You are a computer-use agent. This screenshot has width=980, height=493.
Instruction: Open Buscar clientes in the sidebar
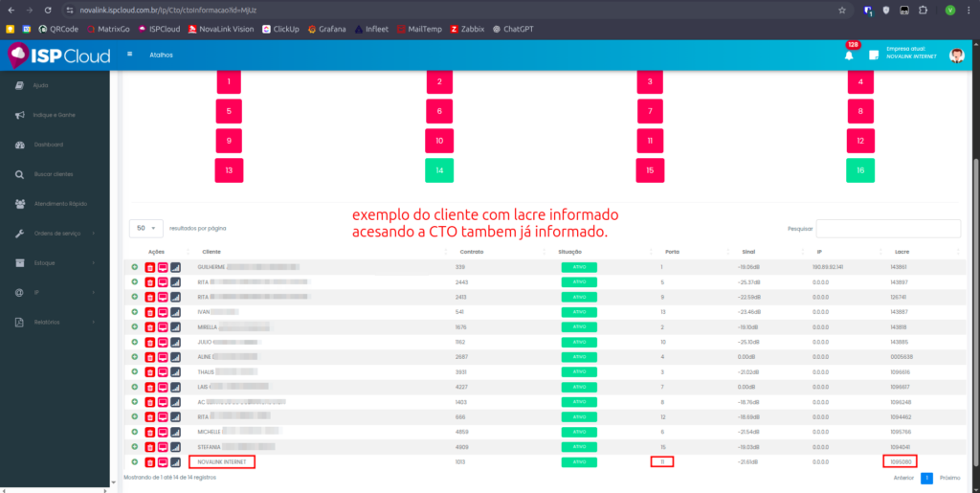pyautogui.click(x=53, y=174)
